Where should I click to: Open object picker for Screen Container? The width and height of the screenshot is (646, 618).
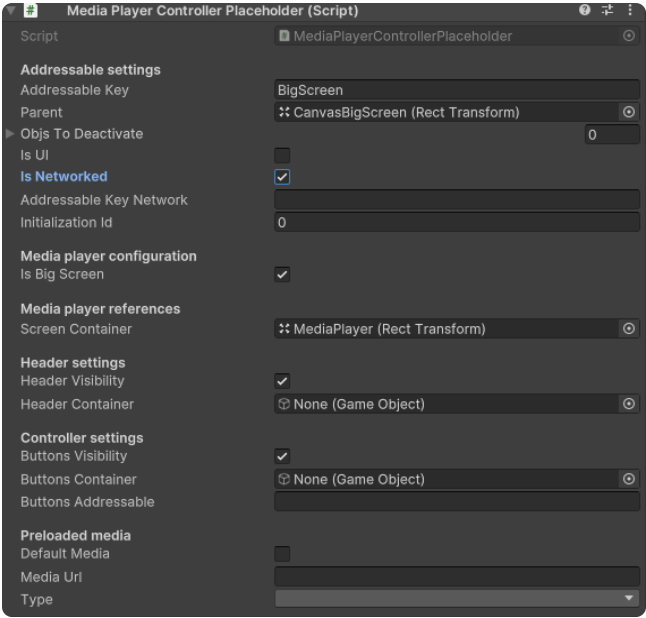[x=628, y=329]
